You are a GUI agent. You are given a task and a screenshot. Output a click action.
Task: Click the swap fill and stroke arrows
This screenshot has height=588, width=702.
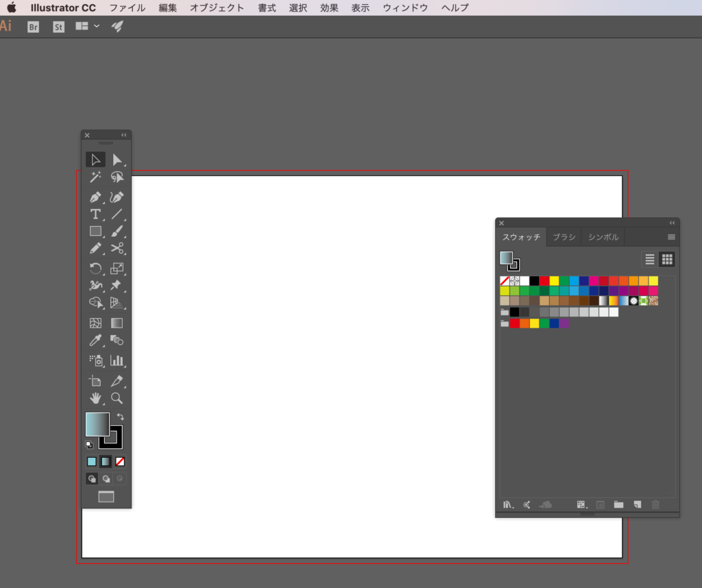point(121,417)
